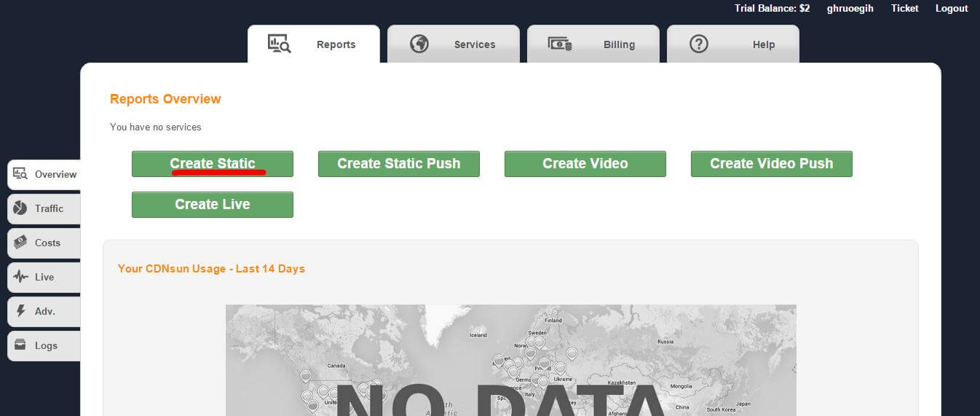Click the Create Video Push button
980x416 pixels.
pyautogui.click(x=772, y=164)
